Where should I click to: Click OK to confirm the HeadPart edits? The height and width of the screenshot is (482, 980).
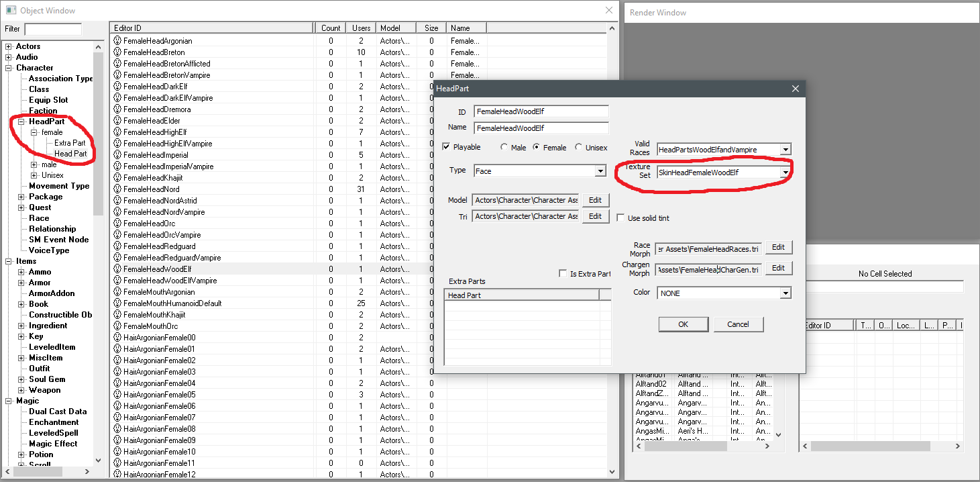(683, 324)
